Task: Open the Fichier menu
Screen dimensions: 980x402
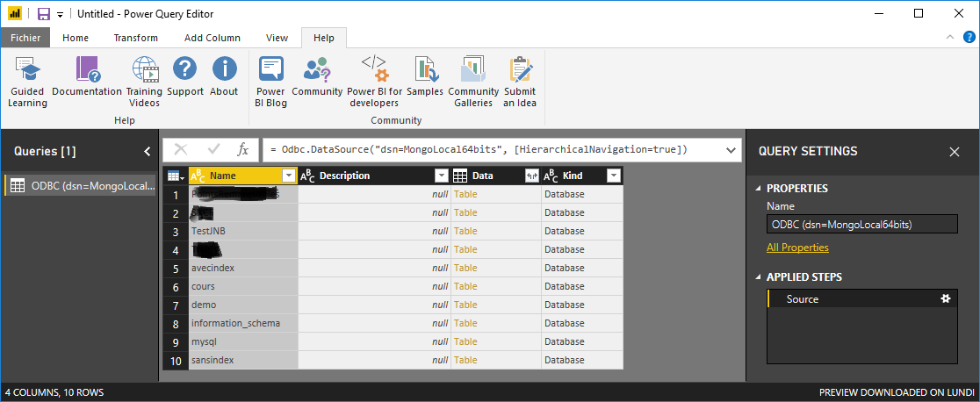Action: (x=25, y=38)
